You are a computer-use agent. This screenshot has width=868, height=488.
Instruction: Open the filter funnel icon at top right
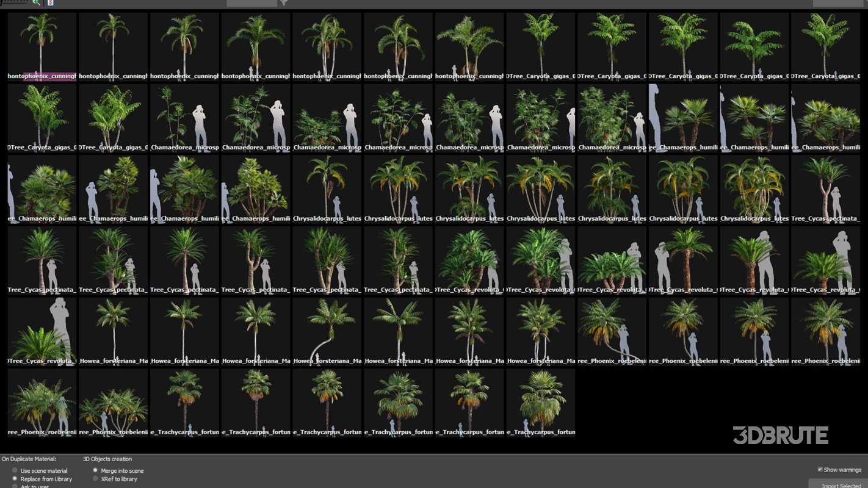coord(283,2)
